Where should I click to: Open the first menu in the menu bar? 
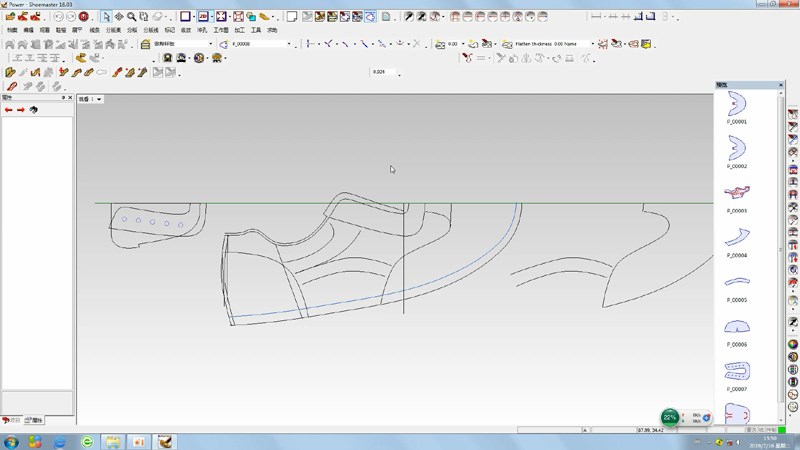pyautogui.click(x=11, y=31)
